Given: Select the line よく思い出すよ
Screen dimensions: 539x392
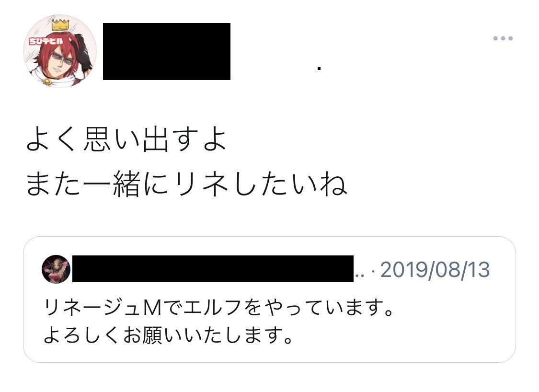Looking at the screenshot, I should 126,139.
